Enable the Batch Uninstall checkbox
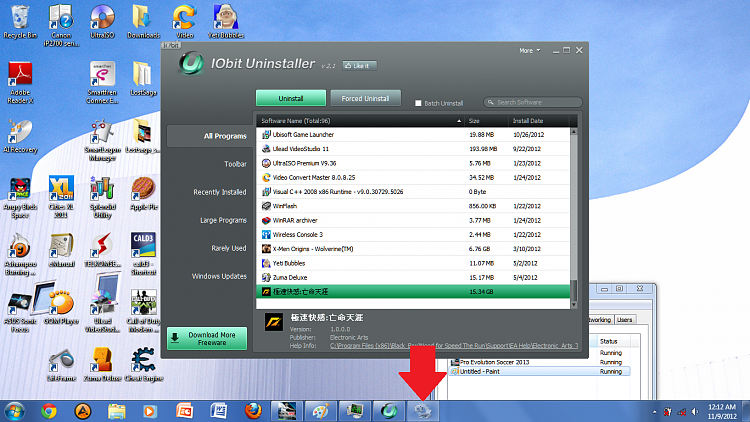The image size is (750, 422). (418, 103)
